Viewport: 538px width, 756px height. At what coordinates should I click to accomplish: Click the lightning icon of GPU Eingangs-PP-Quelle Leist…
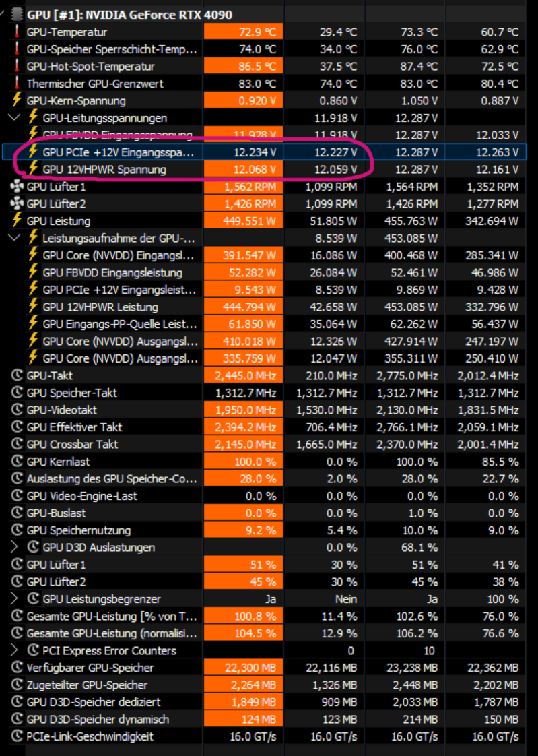click(x=33, y=323)
